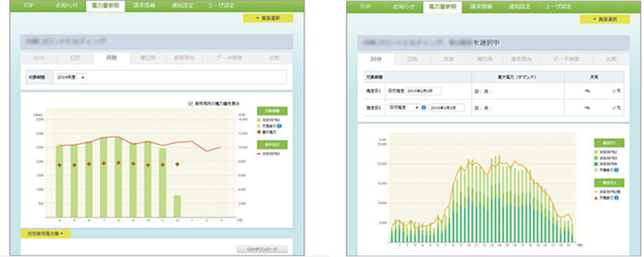
Task: Click the red triangle 欠測あり legend marker
Action: [x=596, y=198]
